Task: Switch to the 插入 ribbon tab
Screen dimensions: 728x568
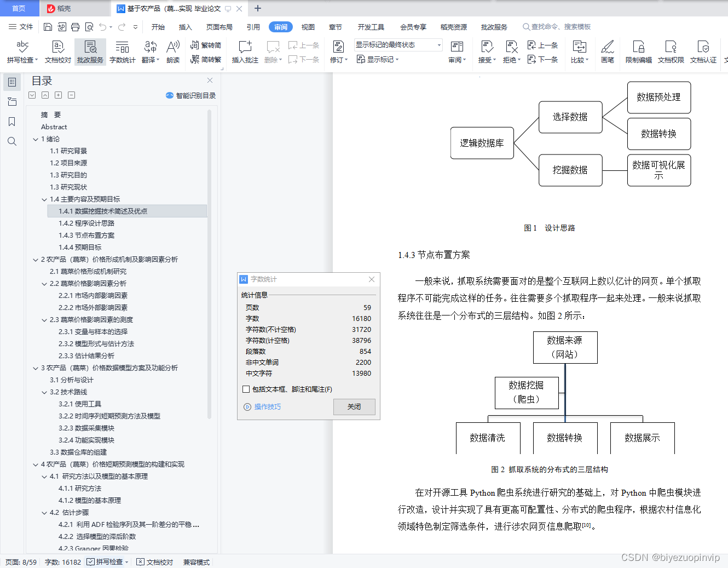Action: pyautogui.click(x=186, y=27)
